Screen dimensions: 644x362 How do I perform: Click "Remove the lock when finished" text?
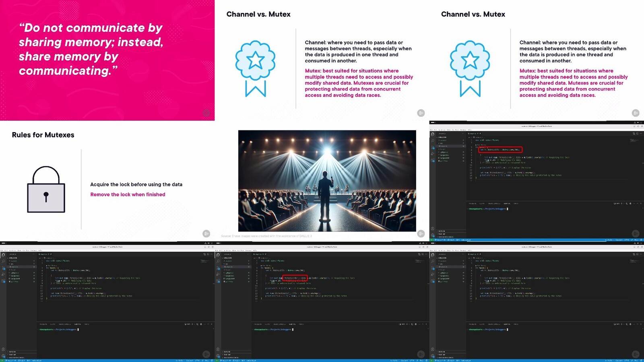(128, 194)
